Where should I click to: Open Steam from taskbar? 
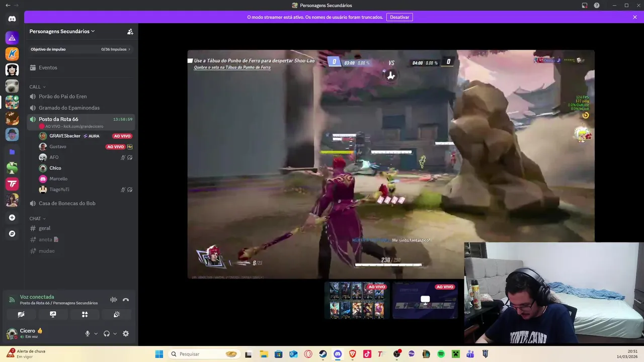pos(323,354)
